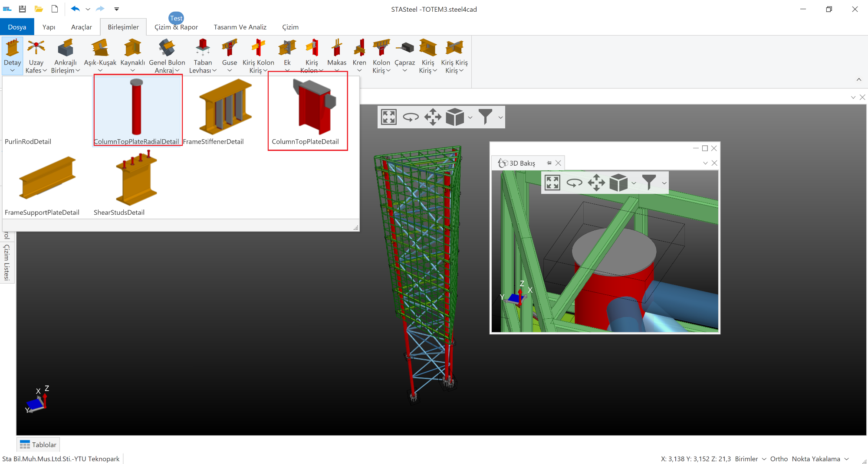Open the Tablolar panel button
The height and width of the screenshot is (464, 868).
click(x=38, y=444)
